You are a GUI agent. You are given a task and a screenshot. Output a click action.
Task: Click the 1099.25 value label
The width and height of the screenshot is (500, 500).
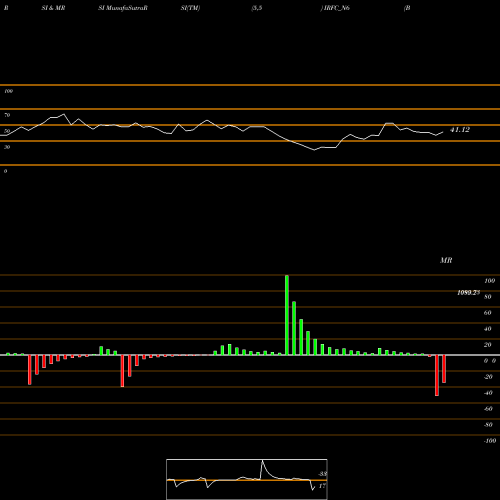pyautogui.click(x=468, y=293)
